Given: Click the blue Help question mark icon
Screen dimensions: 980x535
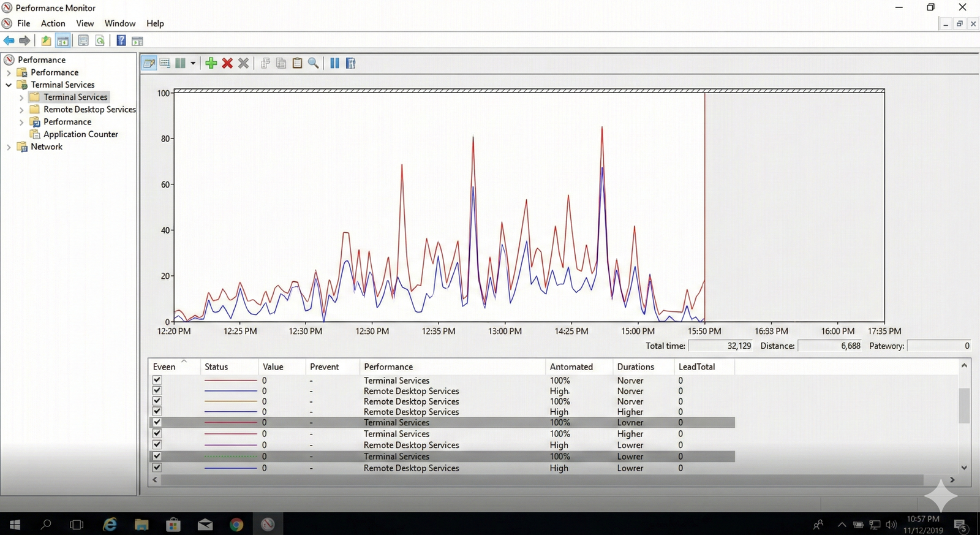Looking at the screenshot, I should pyautogui.click(x=121, y=41).
